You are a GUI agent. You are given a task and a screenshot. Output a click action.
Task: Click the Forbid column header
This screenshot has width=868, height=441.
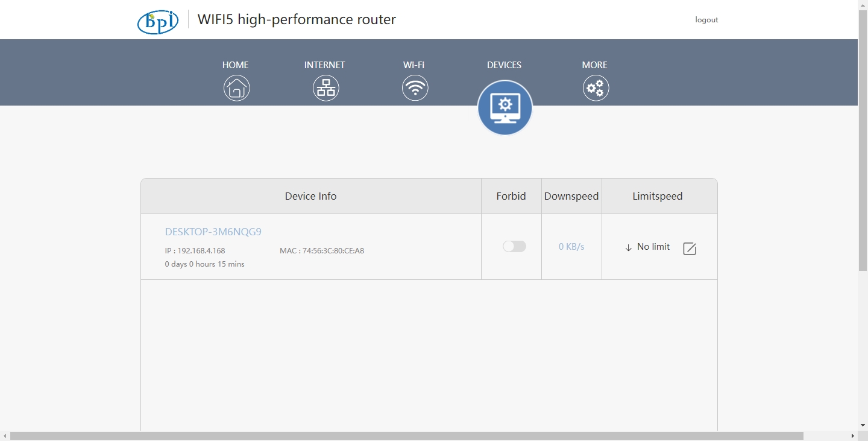coord(511,196)
